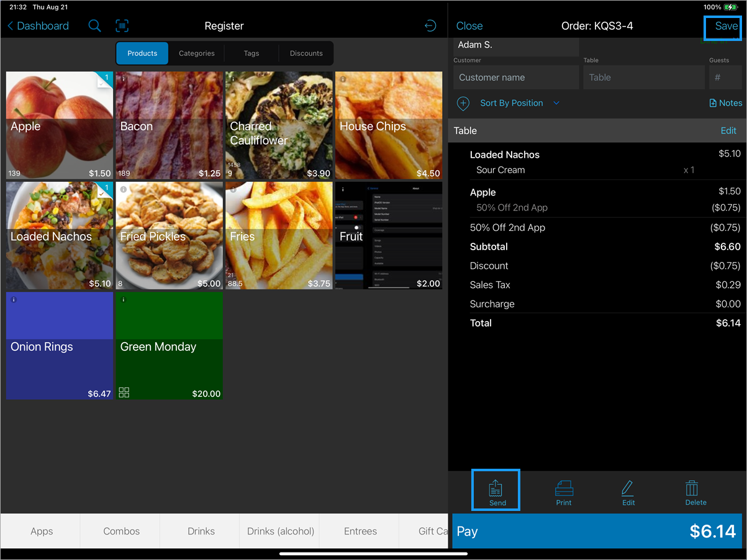The width and height of the screenshot is (747, 560).
Task: Expand the Sort By Position dropdown
Action: 519,103
